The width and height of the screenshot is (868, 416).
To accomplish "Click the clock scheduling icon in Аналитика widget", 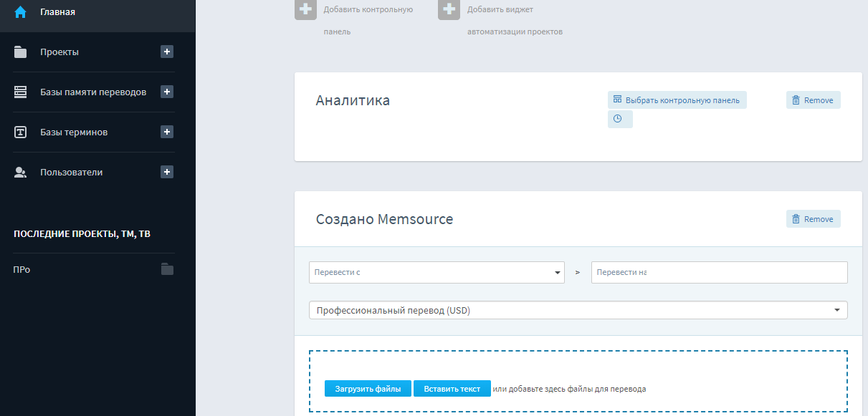I will tap(619, 119).
